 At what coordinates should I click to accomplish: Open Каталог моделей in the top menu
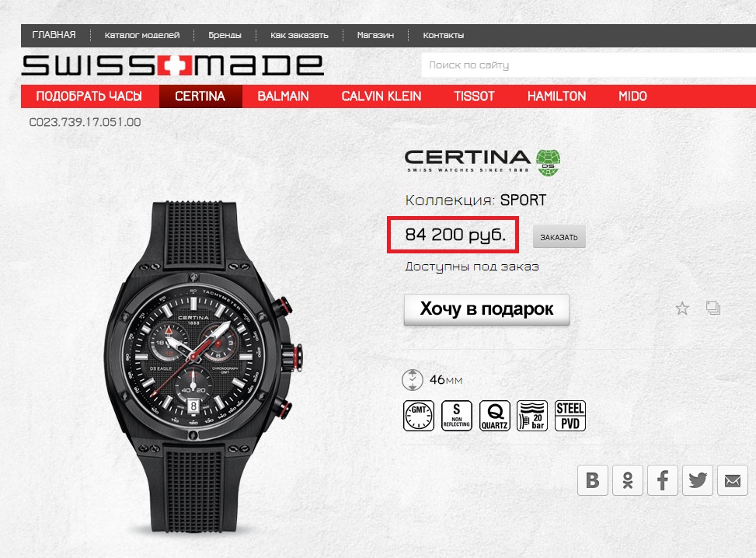(x=142, y=35)
